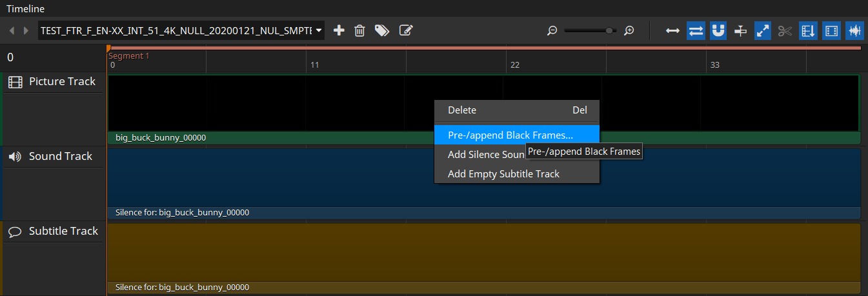Image resolution: width=868 pixels, height=296 pixels.
Task: Click the zoom in magnifier icon
Action: click(x=629, y=30)
